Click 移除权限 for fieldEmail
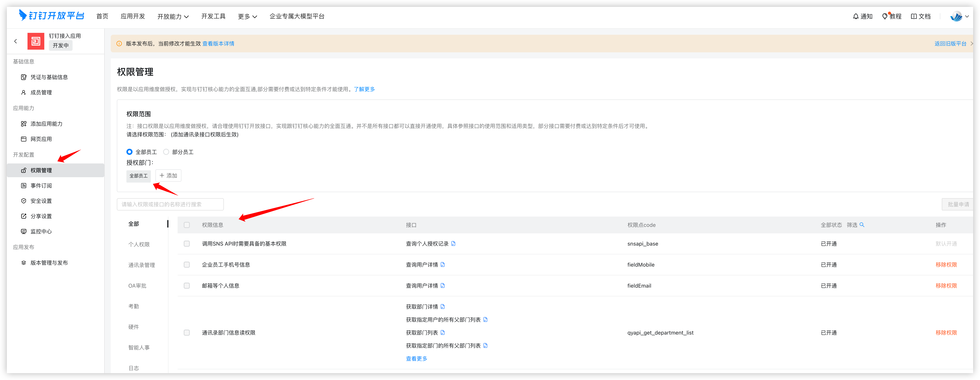 point(946,286)
